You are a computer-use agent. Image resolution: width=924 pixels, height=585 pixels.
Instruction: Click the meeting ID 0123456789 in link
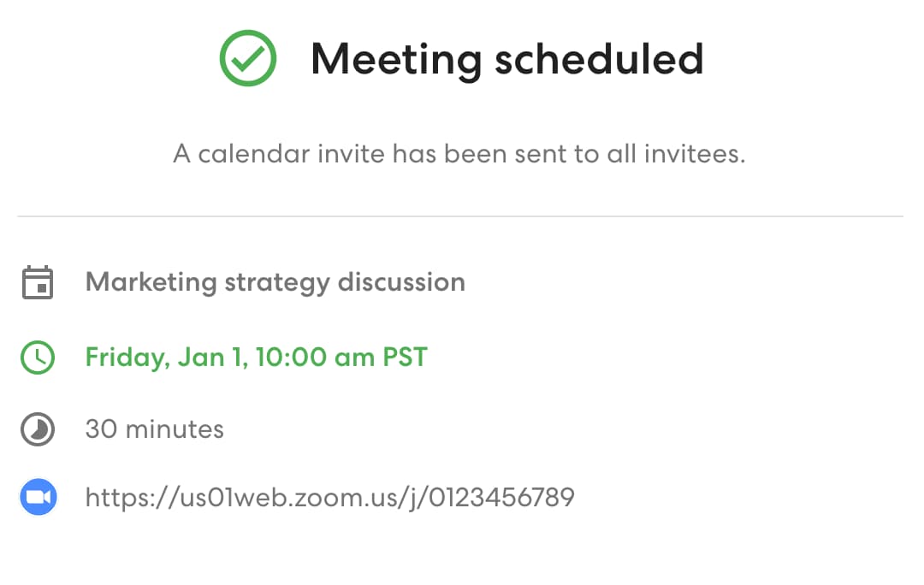click(501, 498)
